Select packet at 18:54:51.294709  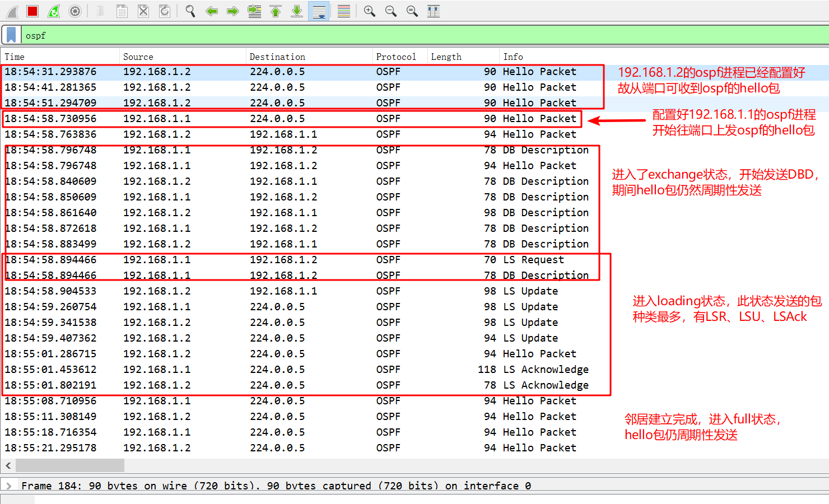414,103
